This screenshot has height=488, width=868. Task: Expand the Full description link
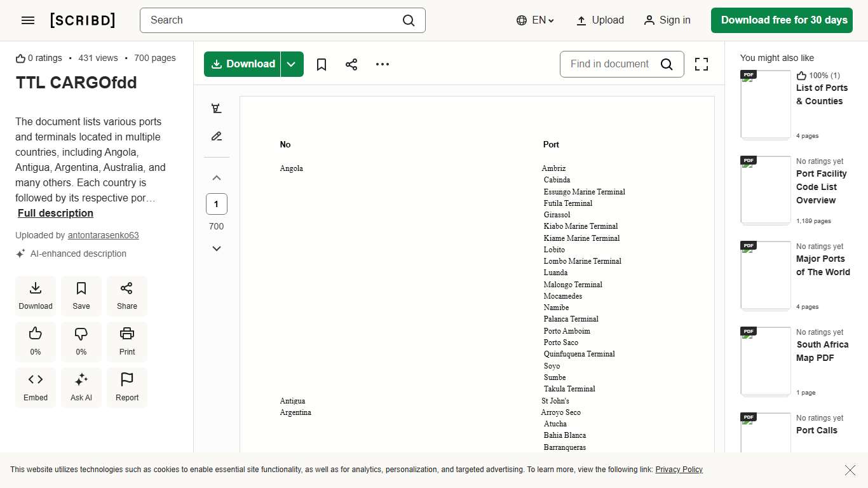tap(55, 213)
